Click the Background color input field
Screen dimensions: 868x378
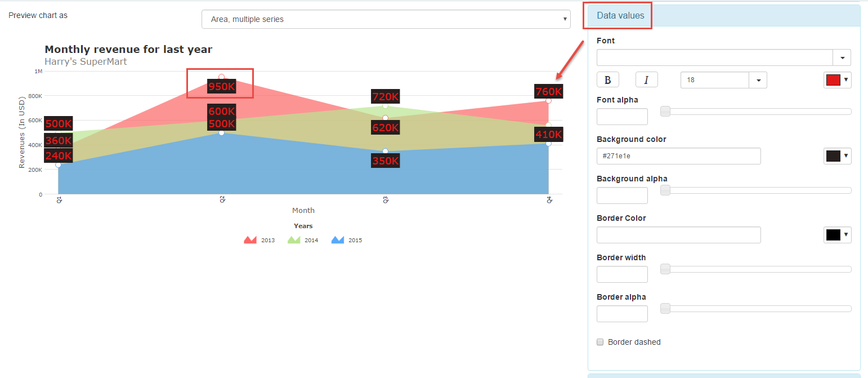click(678, 155)
